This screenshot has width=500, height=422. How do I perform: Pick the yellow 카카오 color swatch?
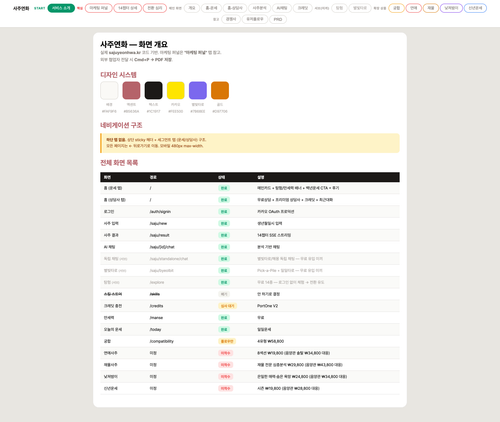tap(176, 90)
